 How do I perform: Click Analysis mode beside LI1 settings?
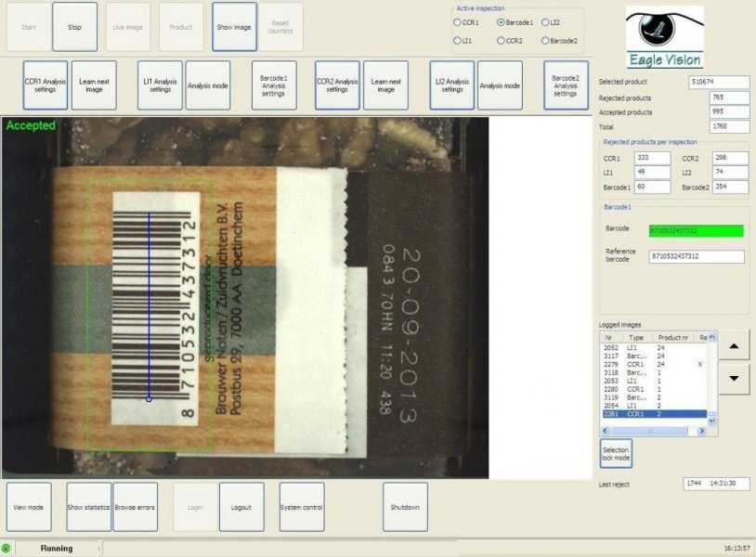pos(208,85)
